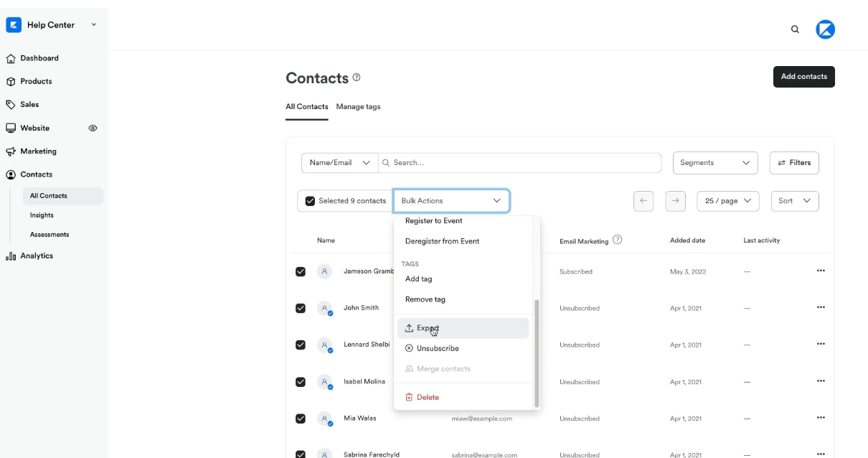The height and width of the screenshot is (458, 868).
Task: Click the Sales tag icon
Action: [10, 104]
